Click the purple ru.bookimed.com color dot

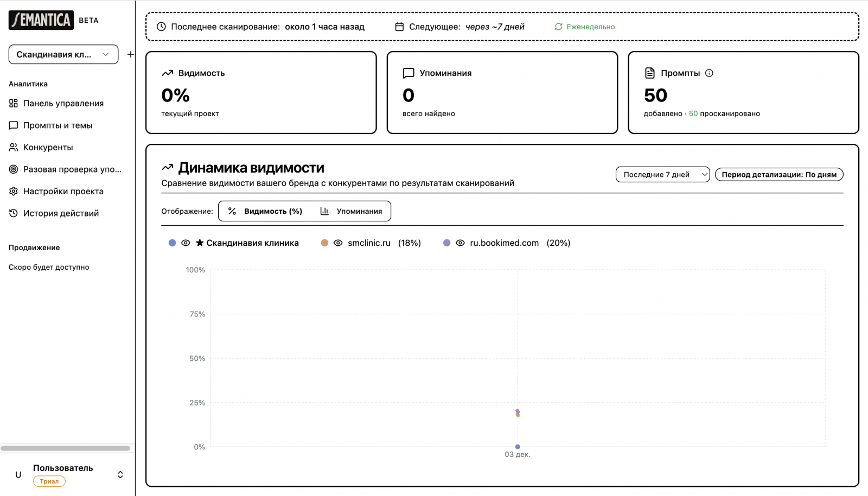pos(446,243)
